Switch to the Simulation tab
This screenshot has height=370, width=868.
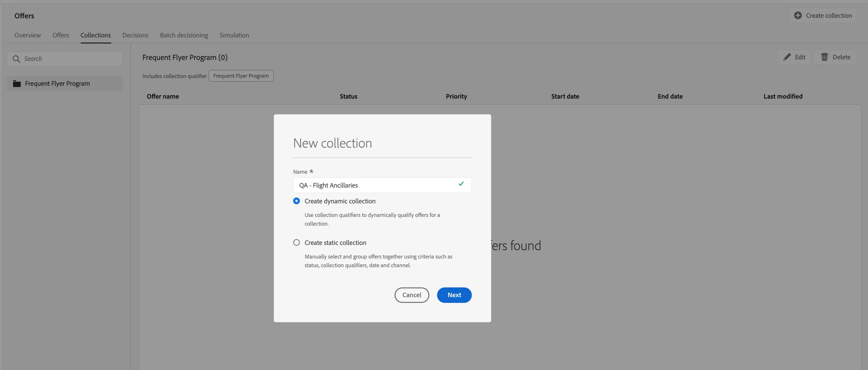pyautogui.click(x=234, y=35)
